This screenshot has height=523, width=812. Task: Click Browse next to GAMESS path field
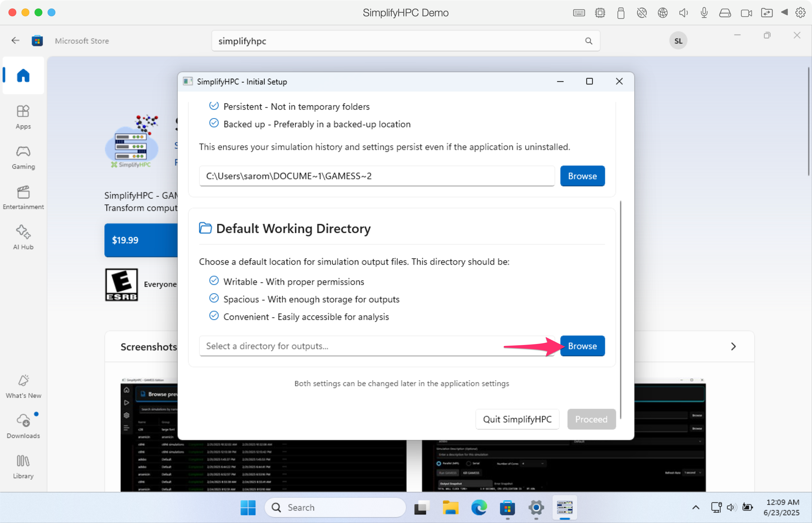[x=582, y=176]
